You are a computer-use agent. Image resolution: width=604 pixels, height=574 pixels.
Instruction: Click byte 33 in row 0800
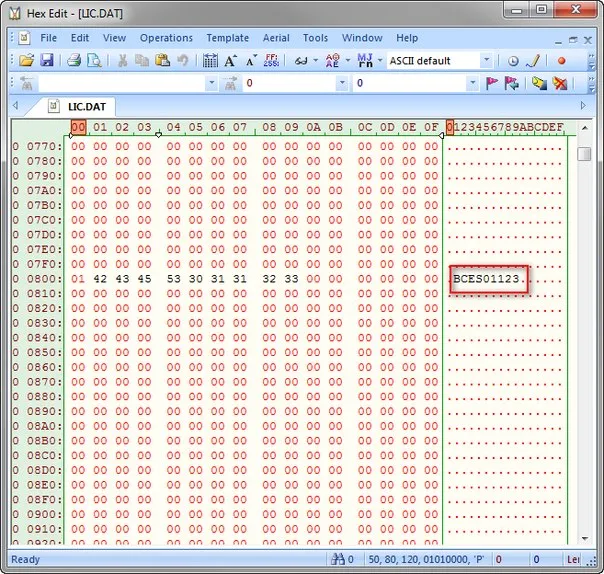(x=291, y=279)
